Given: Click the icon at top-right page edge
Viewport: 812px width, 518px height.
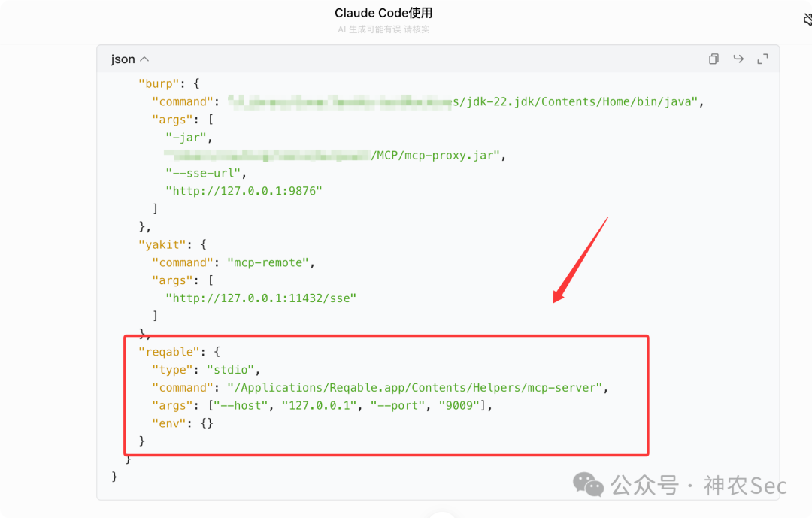Looking at the screenshot, I should [807, 20].
